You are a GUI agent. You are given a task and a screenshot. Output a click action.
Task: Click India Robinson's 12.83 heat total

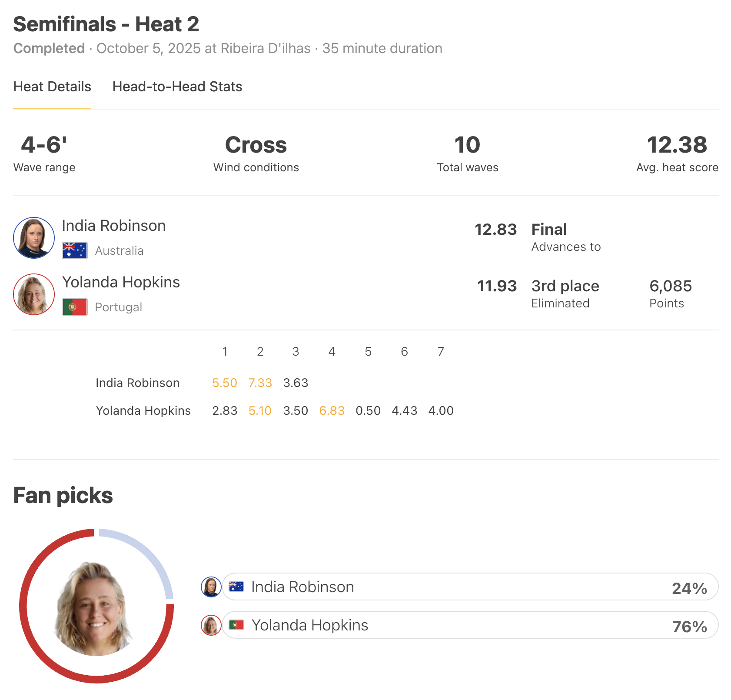(x=495, y=230)
